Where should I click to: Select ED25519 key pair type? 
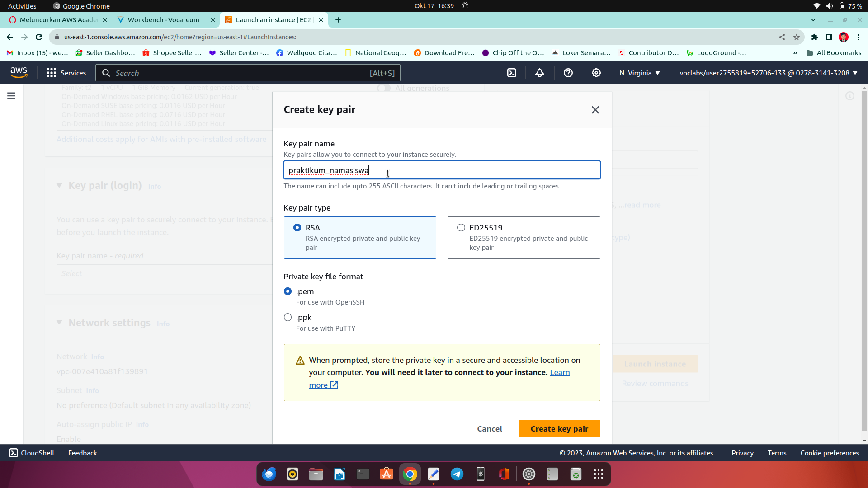(x=461, y=228)
